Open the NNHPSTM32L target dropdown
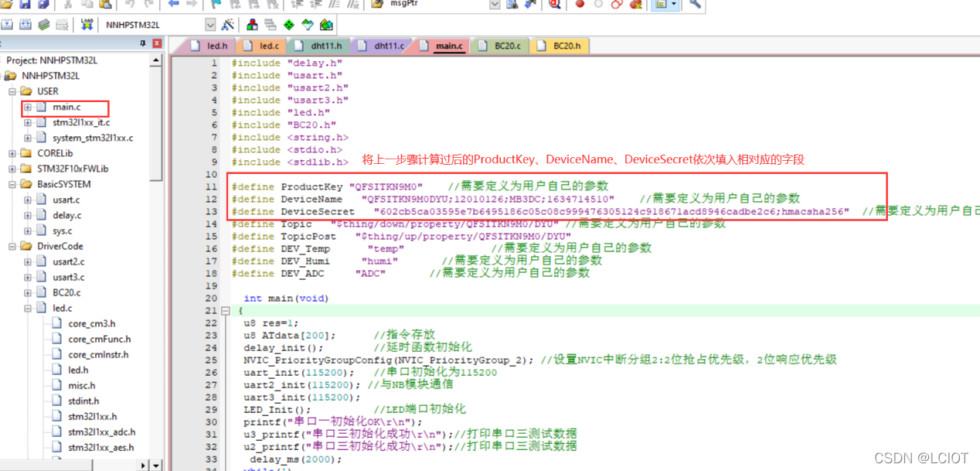The image size is (980, 471). coord(210,25)
